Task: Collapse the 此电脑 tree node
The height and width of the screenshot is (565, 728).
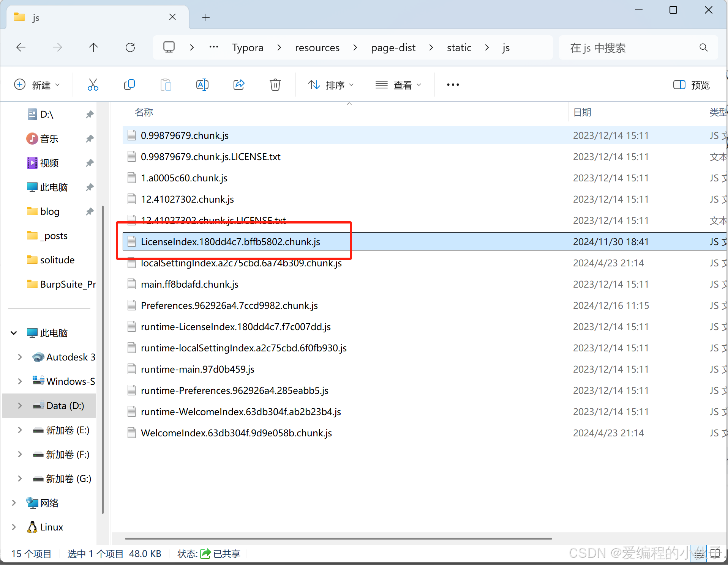Action: (x=14, y=333)
